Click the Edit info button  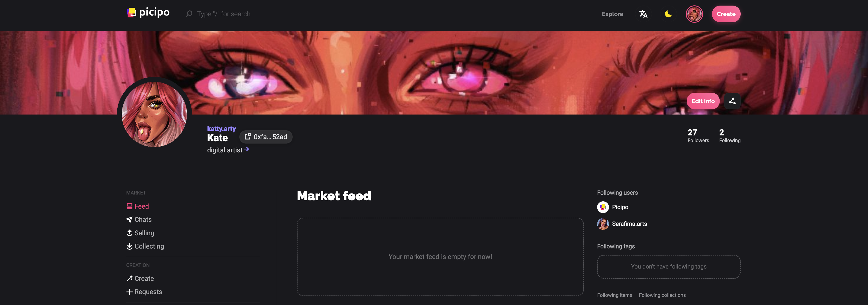703,101
